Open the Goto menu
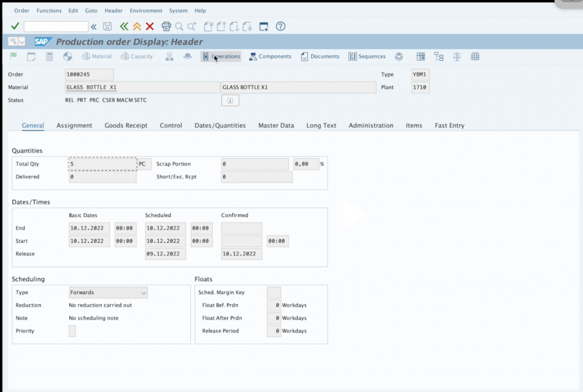The image size is (583, 392). pyautogui.click(x=91, y=10)
